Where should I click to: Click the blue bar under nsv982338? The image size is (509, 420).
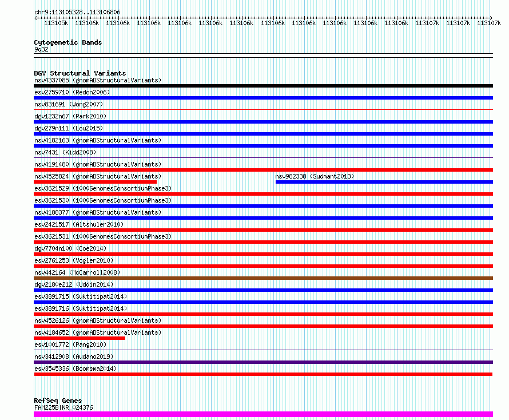tap(384, 182)
